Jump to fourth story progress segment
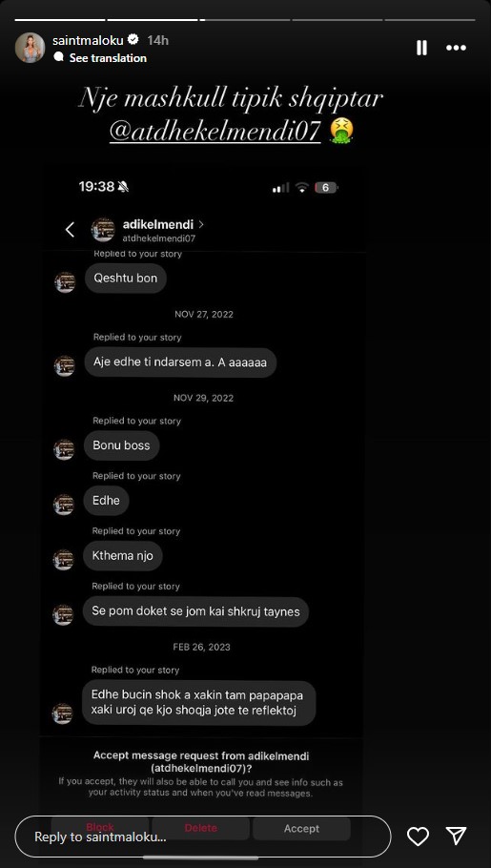The height and width of the screenshot is (868, 491). tap(338, 20)
